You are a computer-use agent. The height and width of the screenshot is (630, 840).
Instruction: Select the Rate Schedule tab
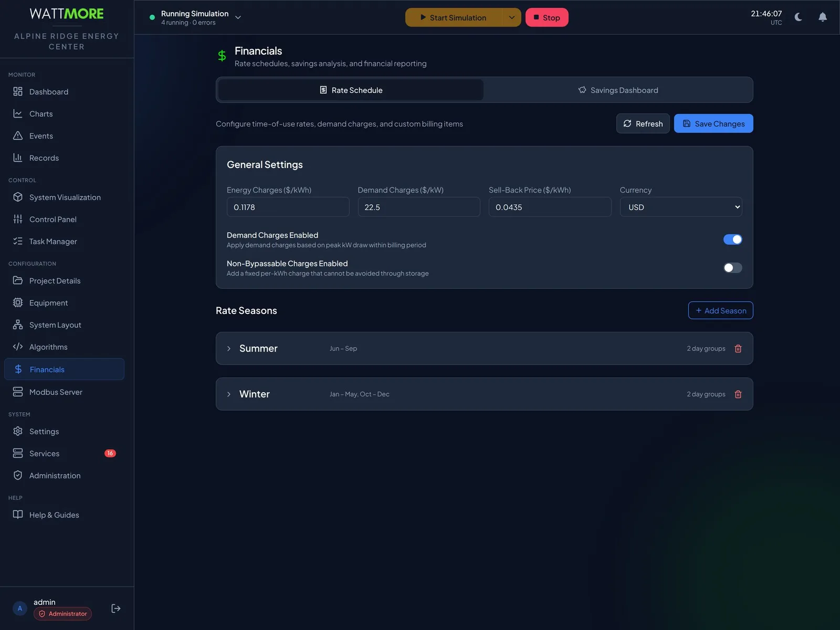pos(351,90)
